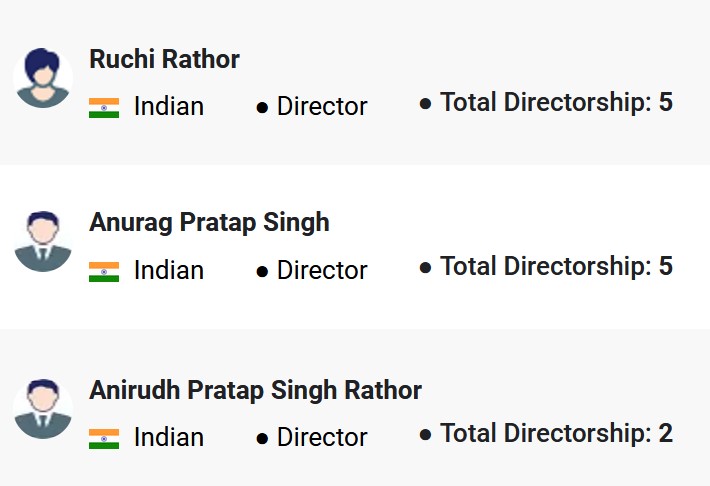Open Ruchi Rathor director profile link
The width and height of the screenshot is (710, 486).
(164, 59)
